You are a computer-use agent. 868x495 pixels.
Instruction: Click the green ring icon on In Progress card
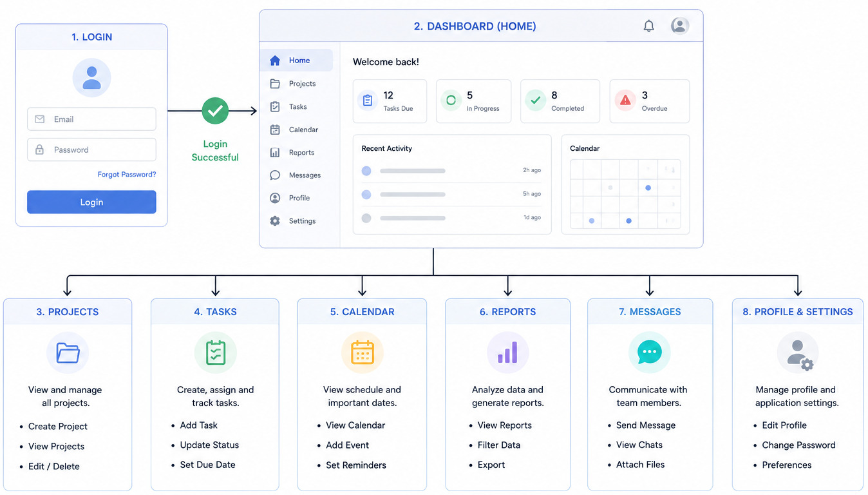pyautogui.click(x=451, y=101)
